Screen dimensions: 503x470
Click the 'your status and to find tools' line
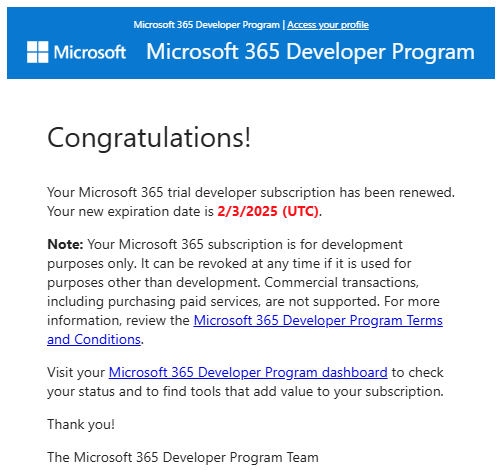[245, 392]
